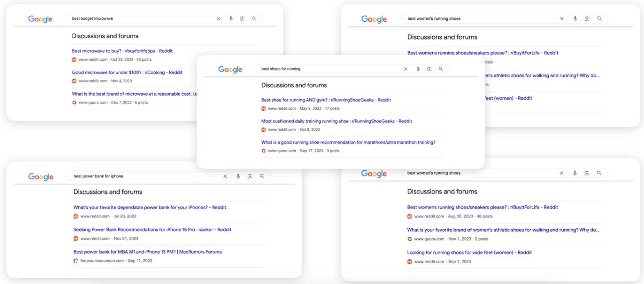Image resolution: width=644 pixels, height=284 pixels.
Task: Clear query in top women's running shoes card
Action: tap(562, 19)
